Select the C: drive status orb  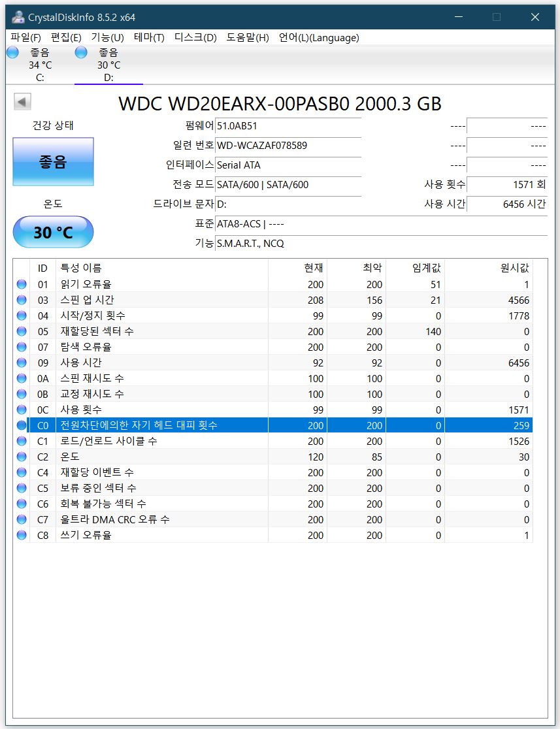[x=12, y=52]
